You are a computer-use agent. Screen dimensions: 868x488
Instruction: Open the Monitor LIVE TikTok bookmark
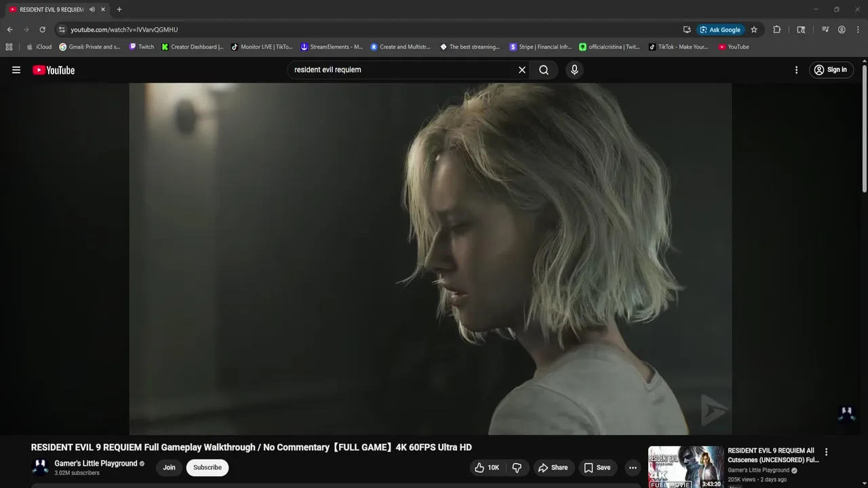(262, 47)
